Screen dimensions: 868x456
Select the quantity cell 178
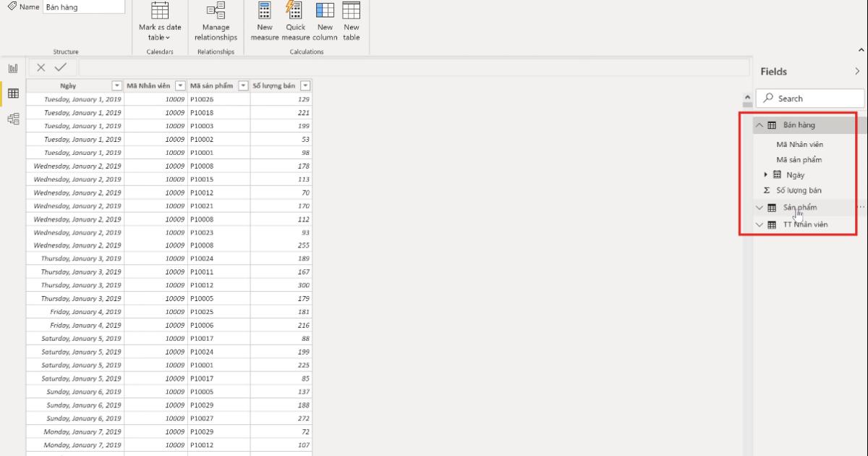281,166
